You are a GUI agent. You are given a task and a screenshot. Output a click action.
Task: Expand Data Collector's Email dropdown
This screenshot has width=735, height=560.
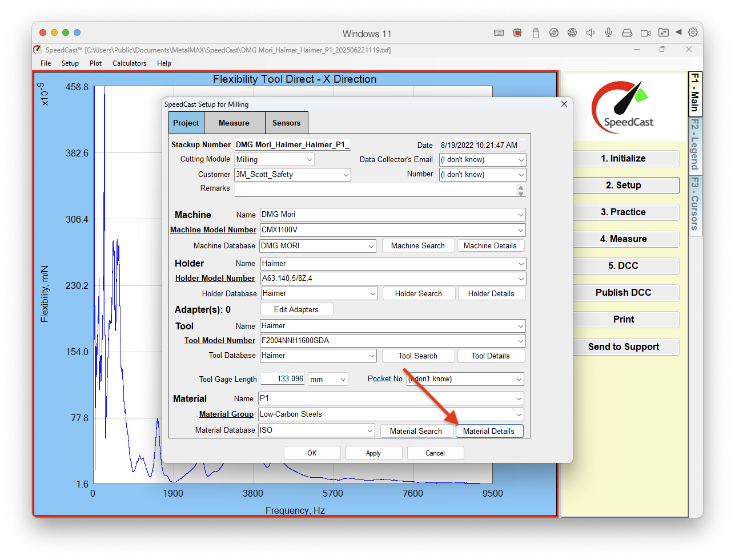click(x=521, y=160)
